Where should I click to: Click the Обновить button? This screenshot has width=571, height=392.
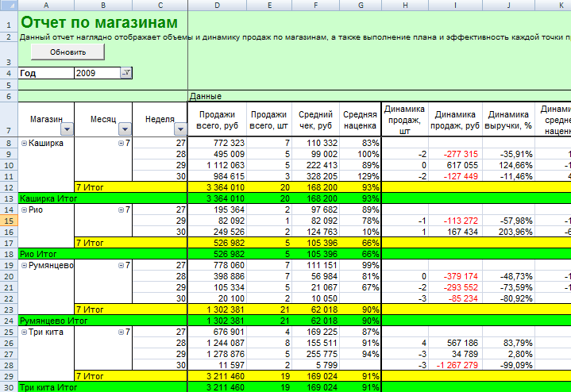(x=68, y=52)
